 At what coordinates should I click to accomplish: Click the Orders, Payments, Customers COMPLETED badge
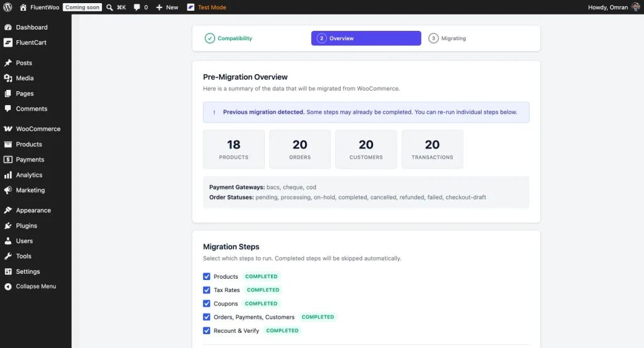click(318, 317)
